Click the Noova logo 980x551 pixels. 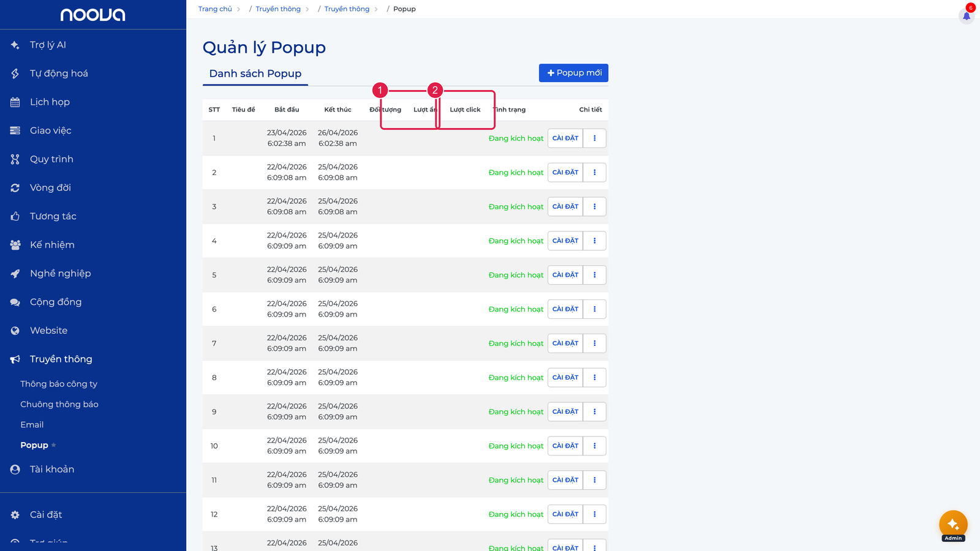93,15
